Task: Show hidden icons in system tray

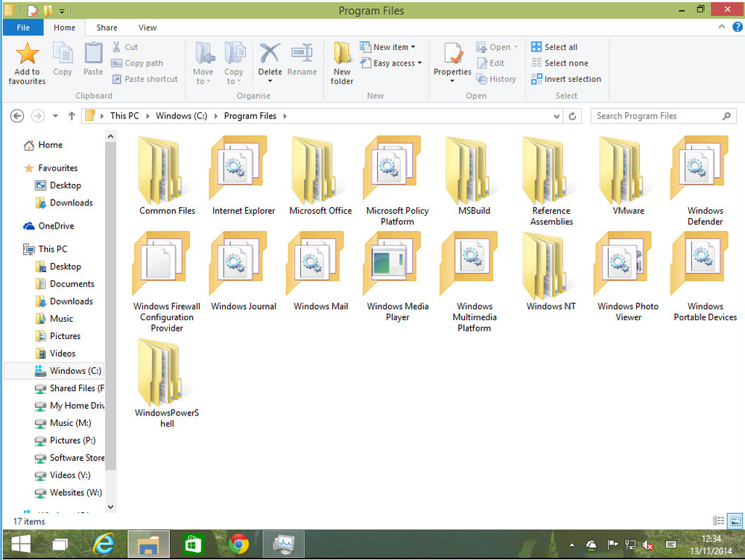Action: (x=572, y=545)
